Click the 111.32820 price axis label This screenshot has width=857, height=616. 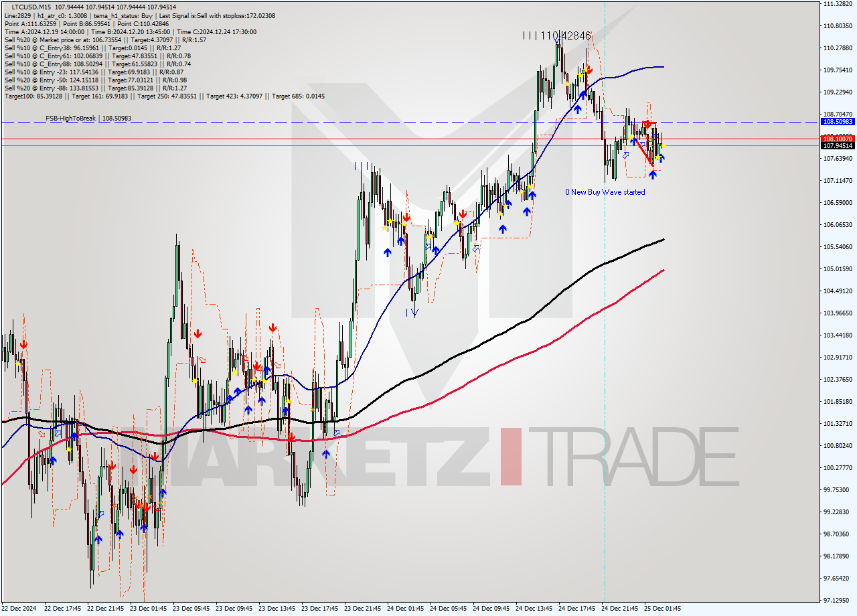click(838, 4)
